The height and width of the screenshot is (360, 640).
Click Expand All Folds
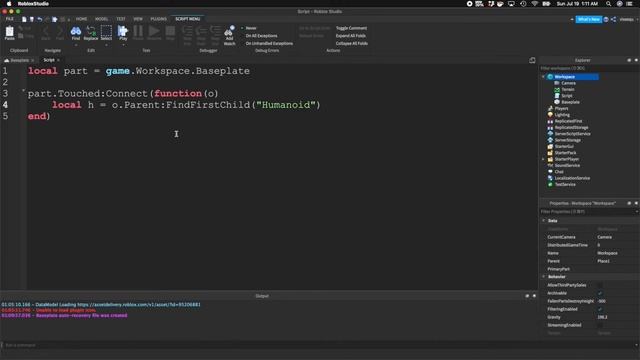click(x=351, y=36)
